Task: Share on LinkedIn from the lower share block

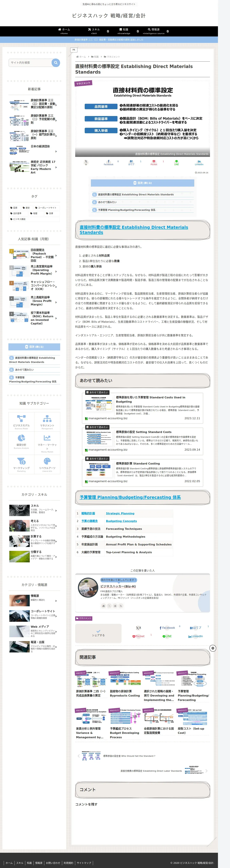Action: (x=196, y=636)
